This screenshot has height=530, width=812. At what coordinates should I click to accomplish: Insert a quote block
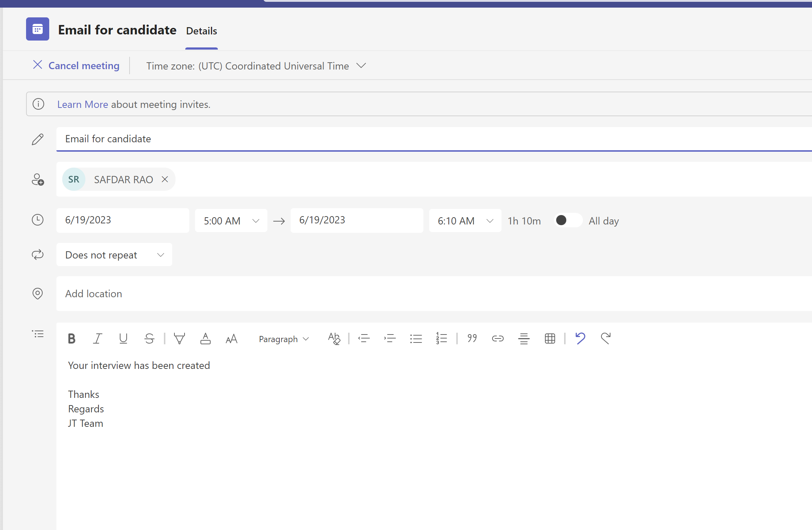tap(472, 339)
